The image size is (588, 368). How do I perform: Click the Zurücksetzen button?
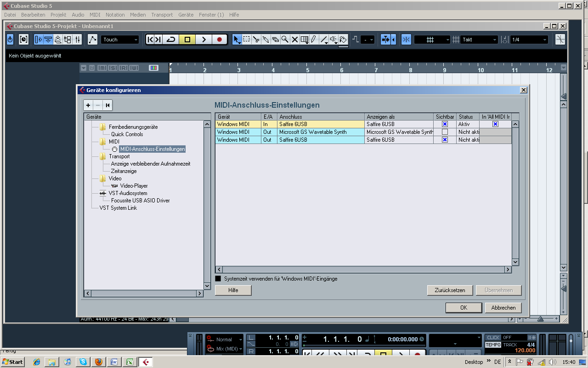450,290
